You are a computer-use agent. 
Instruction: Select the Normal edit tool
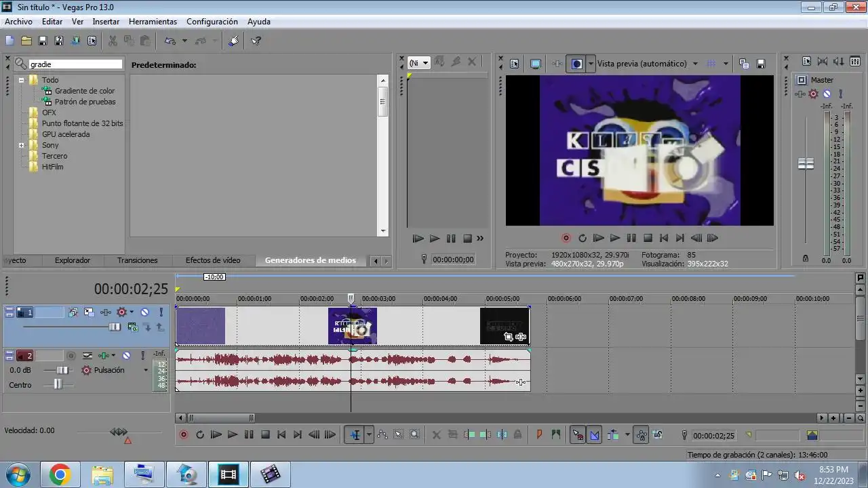click(355, 435)
